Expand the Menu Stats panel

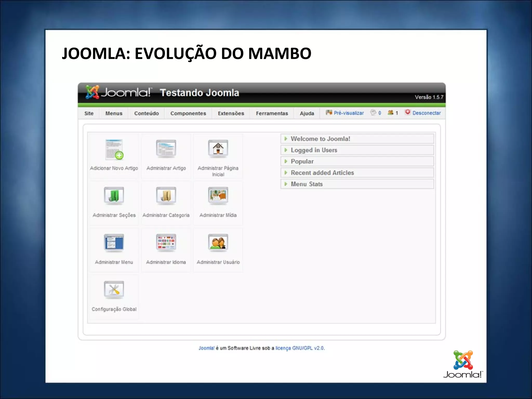(x=357, y=184)
